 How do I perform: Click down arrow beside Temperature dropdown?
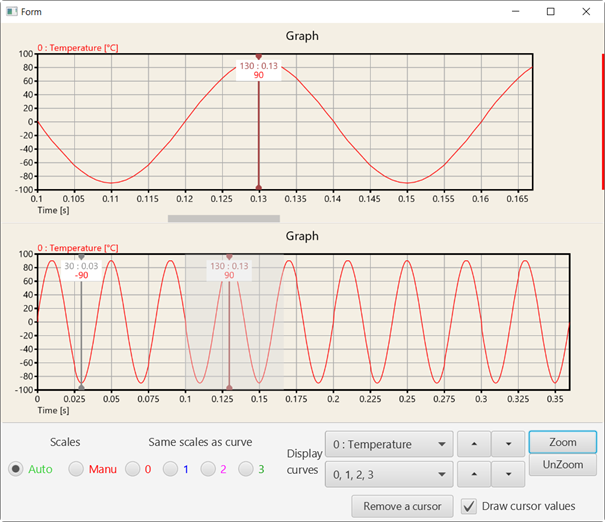[508, 444]
